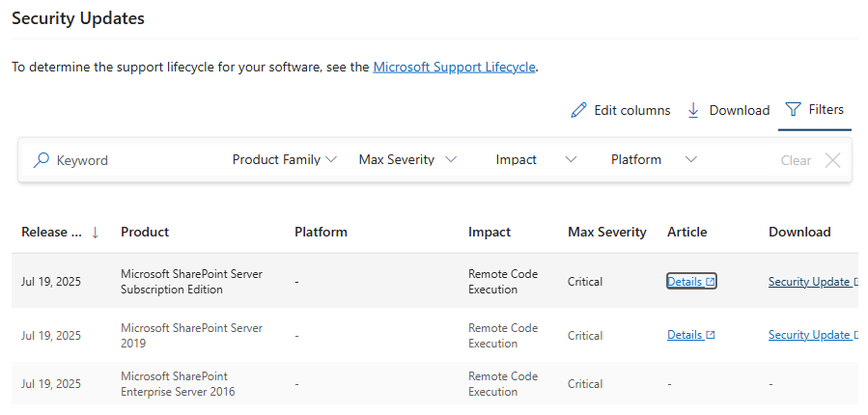Sort by the Product column header
The height and width of the screenshot is (415, 868).
pyautogui.click(x=145, y=232)
